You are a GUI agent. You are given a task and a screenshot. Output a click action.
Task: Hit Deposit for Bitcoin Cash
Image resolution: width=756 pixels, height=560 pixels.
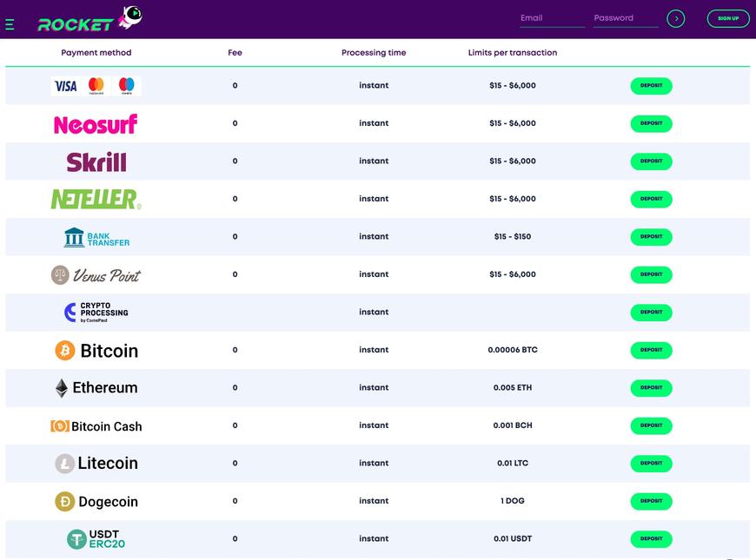(651, 426)
